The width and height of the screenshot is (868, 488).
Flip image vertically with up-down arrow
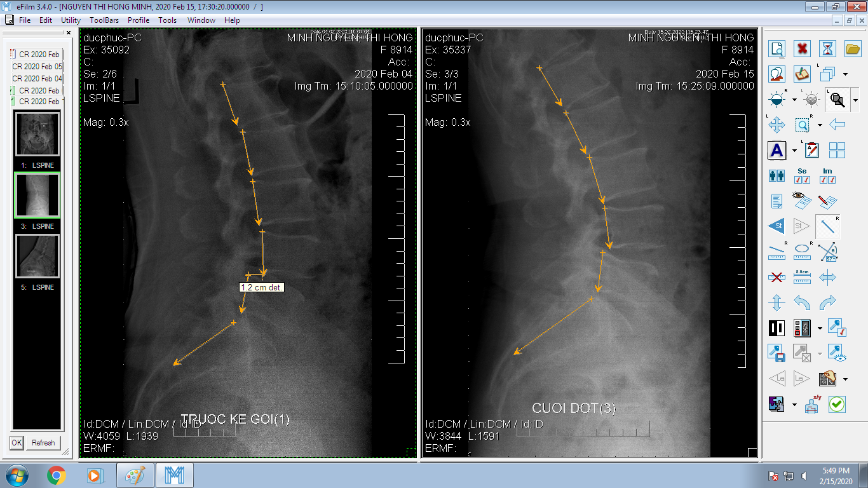point(776,303)
